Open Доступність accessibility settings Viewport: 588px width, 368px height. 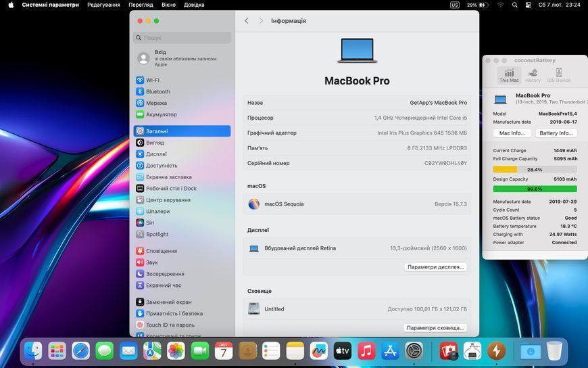pos(182,166)
